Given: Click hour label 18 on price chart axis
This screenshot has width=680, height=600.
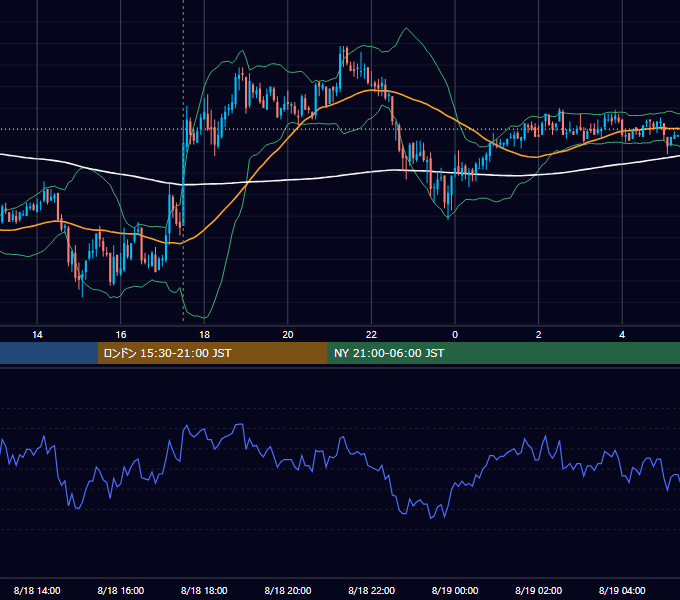Looking at the screenshot, I should (204, 335).
